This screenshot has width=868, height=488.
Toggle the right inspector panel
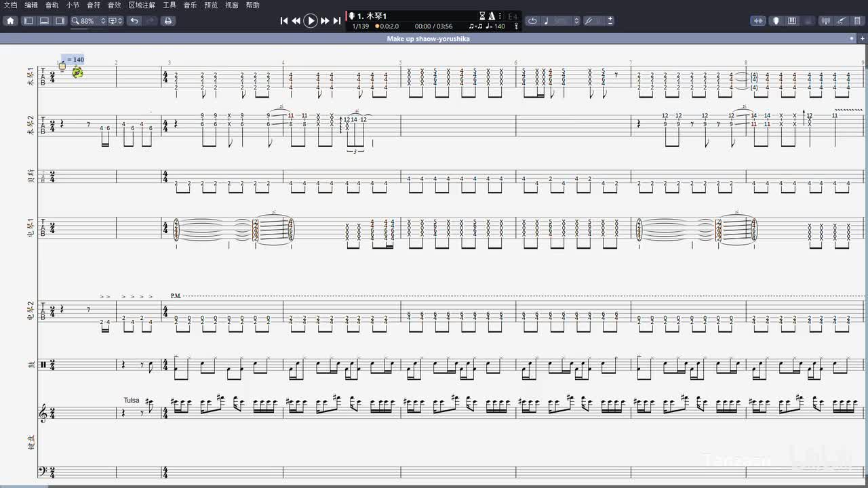click(x=60, y=21)
